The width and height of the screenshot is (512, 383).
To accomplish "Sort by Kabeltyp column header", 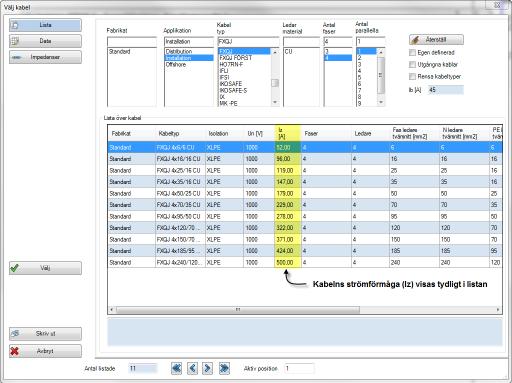I will (x=180, y=133).
